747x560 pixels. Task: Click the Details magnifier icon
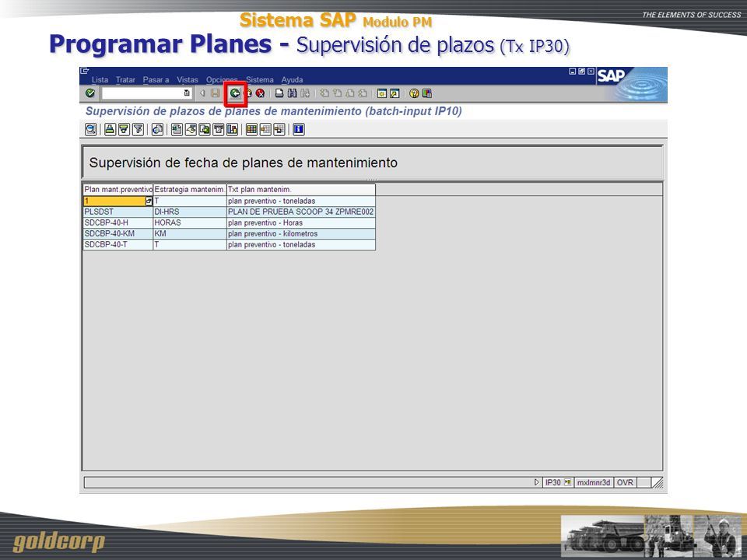(90, 129)
